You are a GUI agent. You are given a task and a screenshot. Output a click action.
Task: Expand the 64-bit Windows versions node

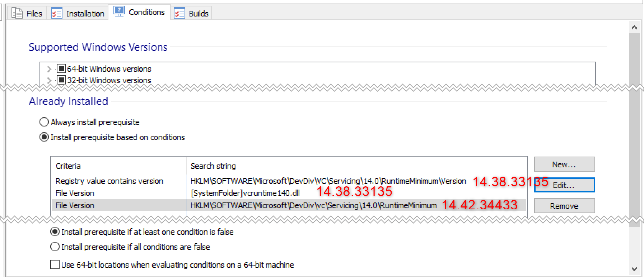tap(49, 69)
